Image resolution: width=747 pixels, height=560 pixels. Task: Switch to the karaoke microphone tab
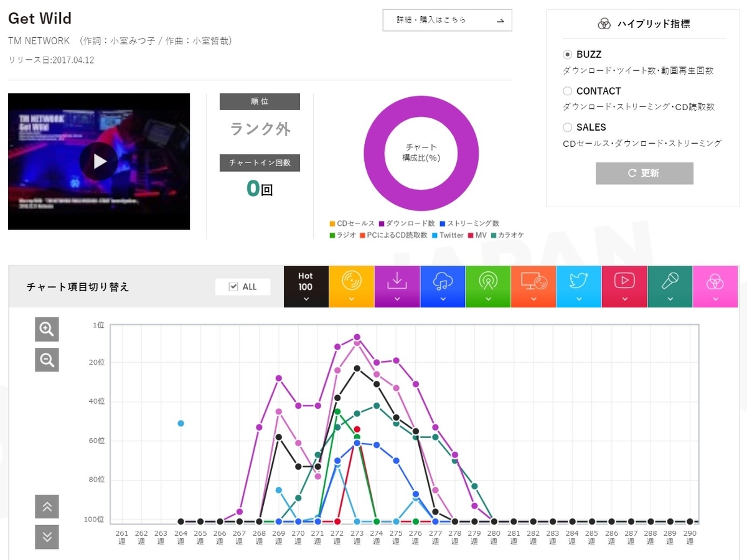coord(670,286)
